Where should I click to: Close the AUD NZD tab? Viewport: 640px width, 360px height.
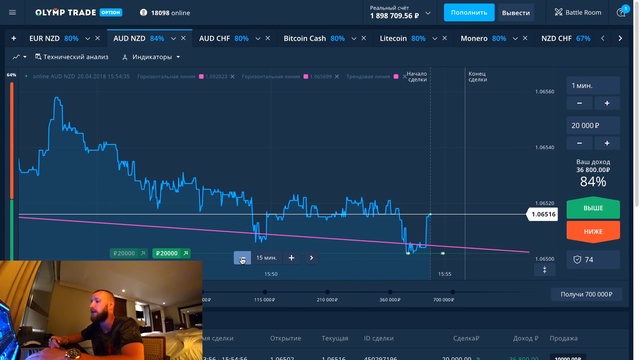(x=183, y=38)
